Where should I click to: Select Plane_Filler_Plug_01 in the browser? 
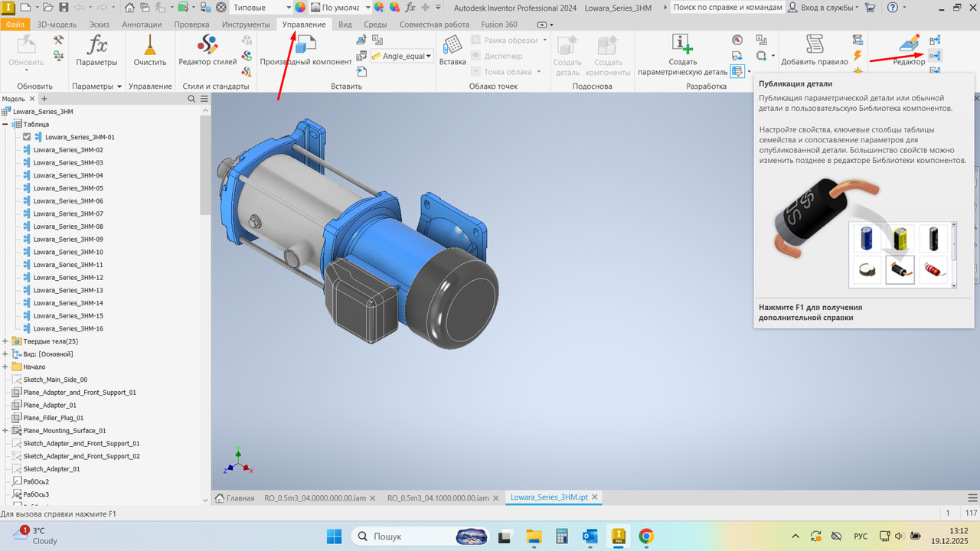pyautogui.click(x=54, y=418)
